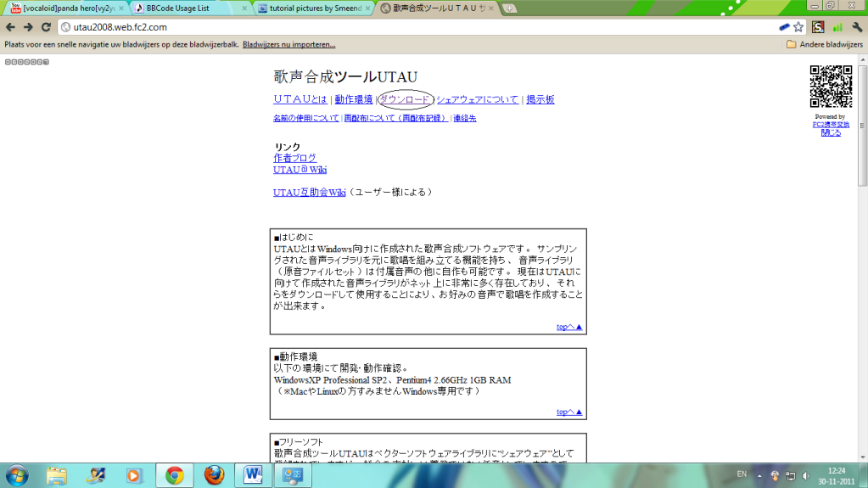Go back with browser back arrow
The width and height of the screenshot is (868, 488).
click(x=10, y=27)
